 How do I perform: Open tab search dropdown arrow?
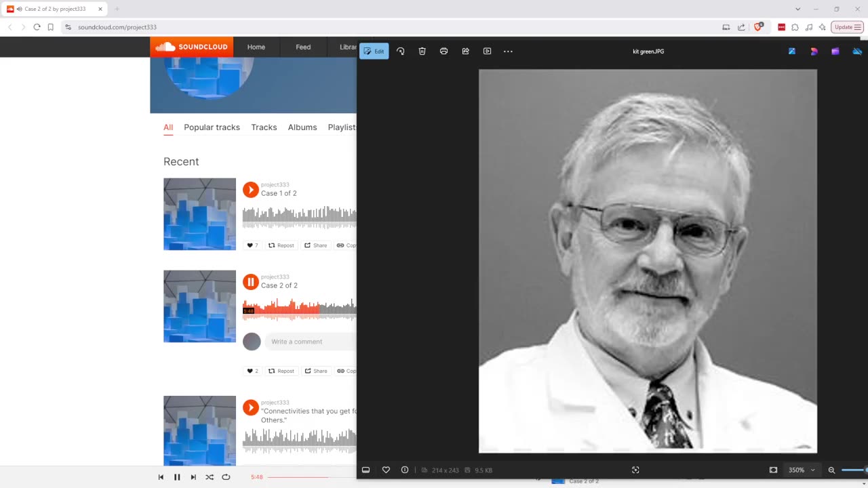pos(797,9)
